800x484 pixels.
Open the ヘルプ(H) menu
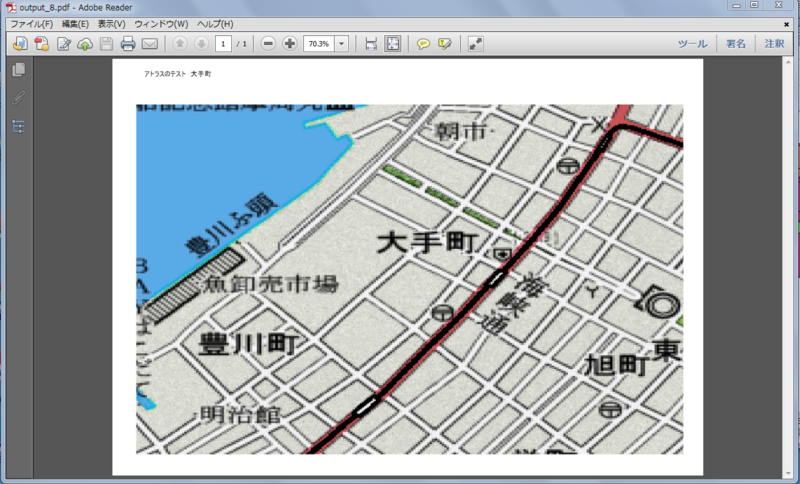(x=215, y=24)
